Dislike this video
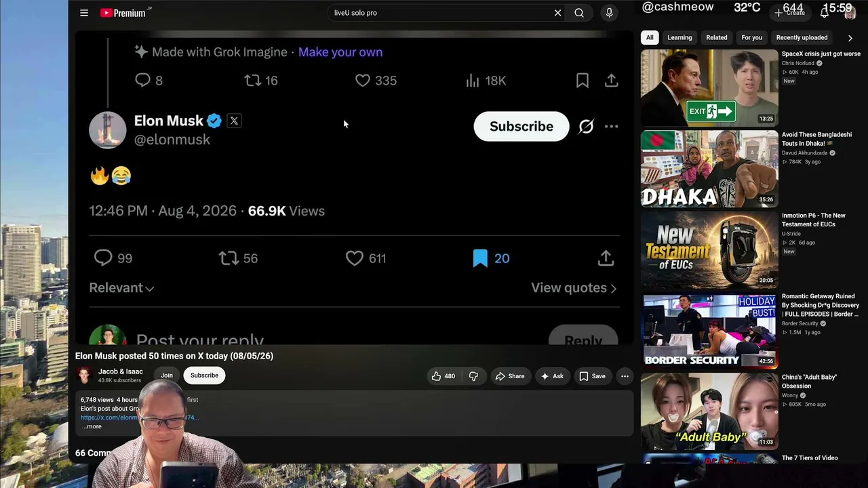Screen dimensions: 868x488 pyautogui.click(x=473, y=376)
